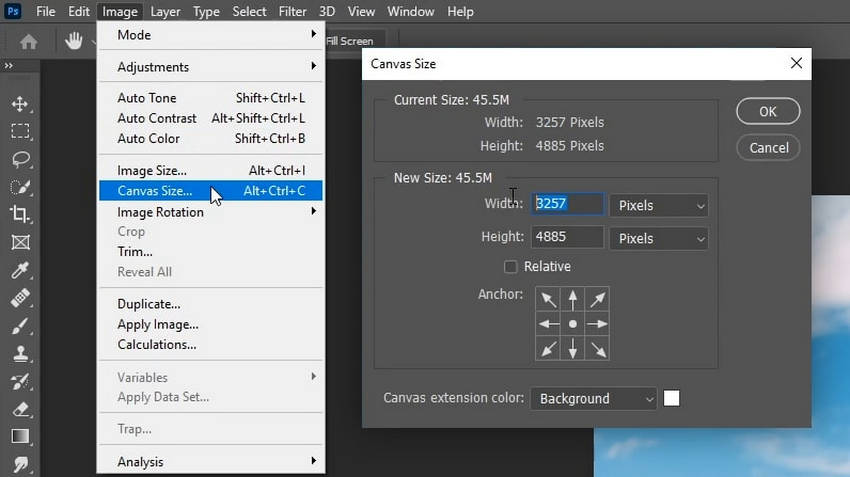Choose Auto Tone from Image menu
The width and height of the screenshot is (850, 477).
click(211, 98)
